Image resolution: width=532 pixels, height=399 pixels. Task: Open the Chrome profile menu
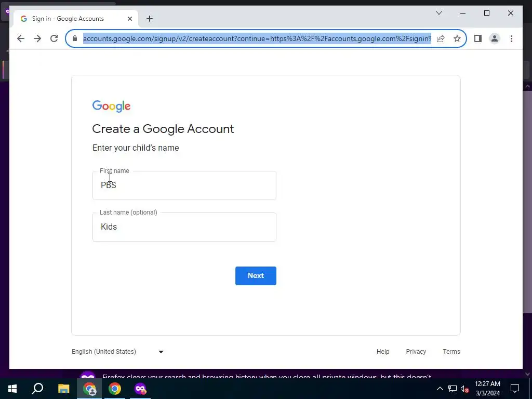pos(495,38)
